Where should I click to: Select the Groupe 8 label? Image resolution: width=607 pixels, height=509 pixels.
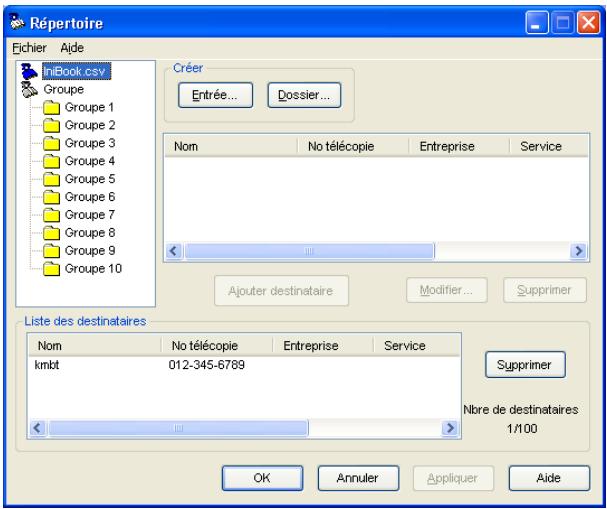tap(90, 233)
